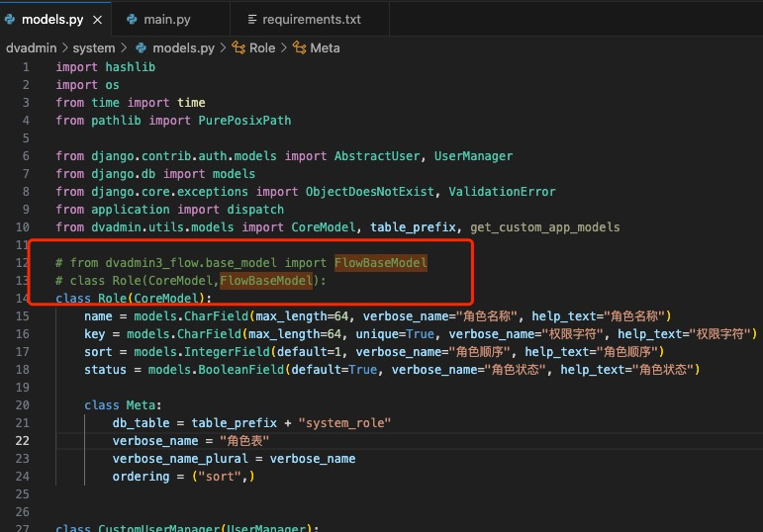Viewport: 763px width, 532px height.
Task: Click the Python icon on main.py tab
Action: [132, 20]
